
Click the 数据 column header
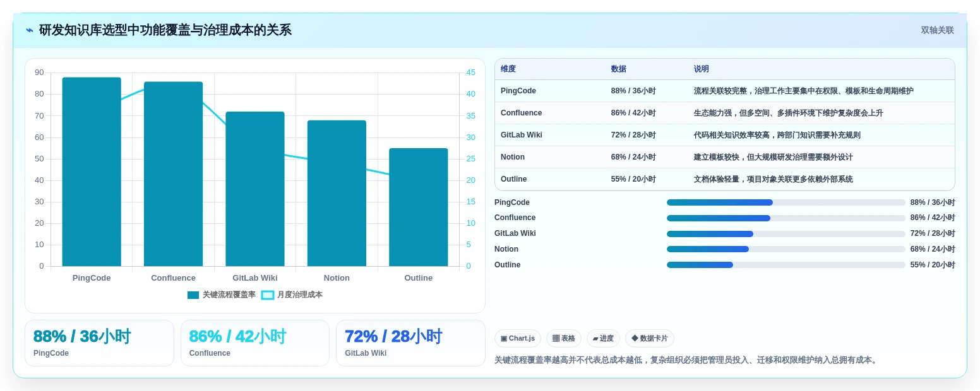click(619, 69)
